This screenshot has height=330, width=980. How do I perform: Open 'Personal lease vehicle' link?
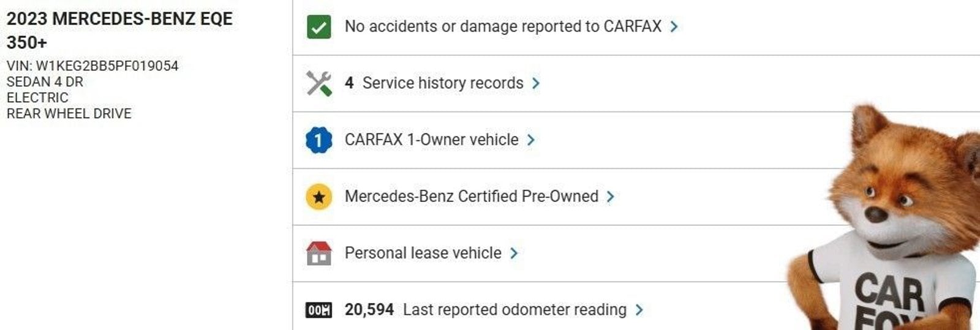point(423,253)
